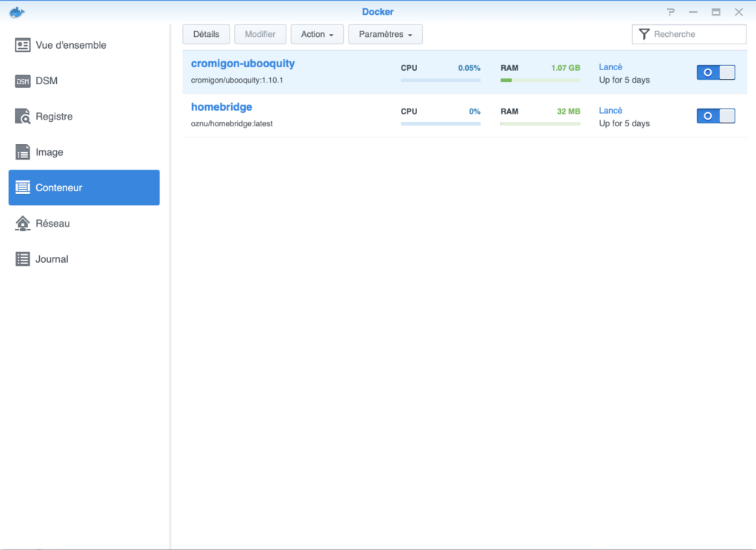Open the Vue d'ensemble section
The width and height of the screenshot is (756, 550).
click(84, 45)
